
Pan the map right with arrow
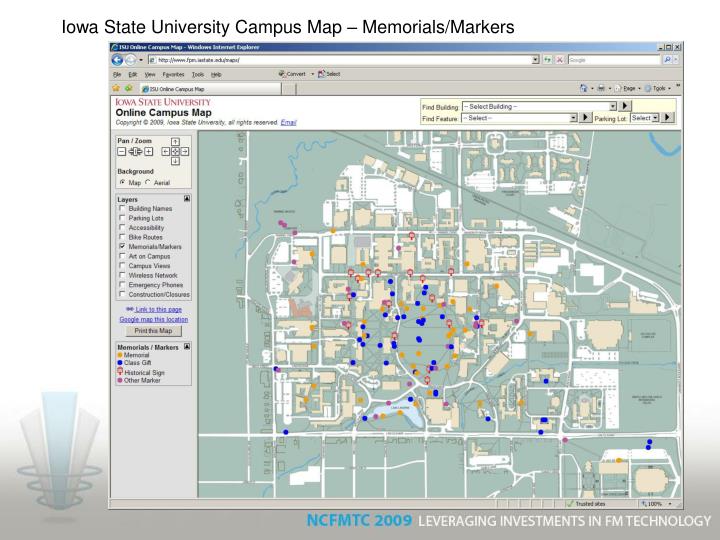(x=185, y=152)
